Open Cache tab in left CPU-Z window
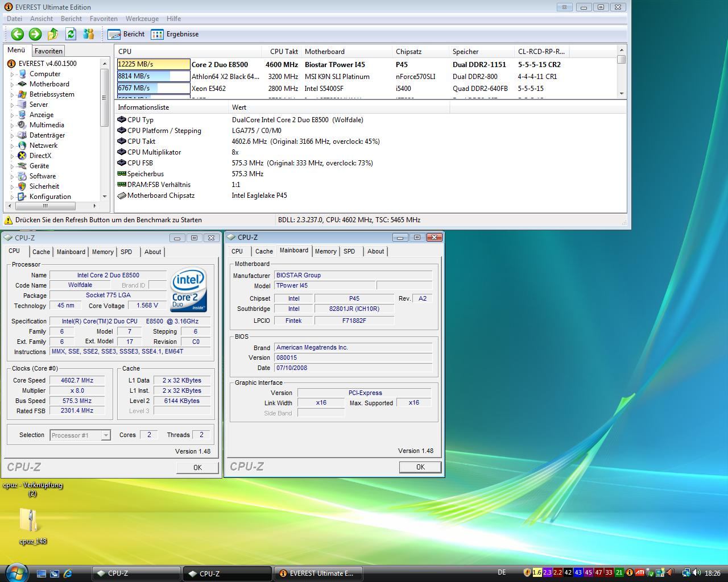This screenshot has height=582, width=728. click(41, 252)
